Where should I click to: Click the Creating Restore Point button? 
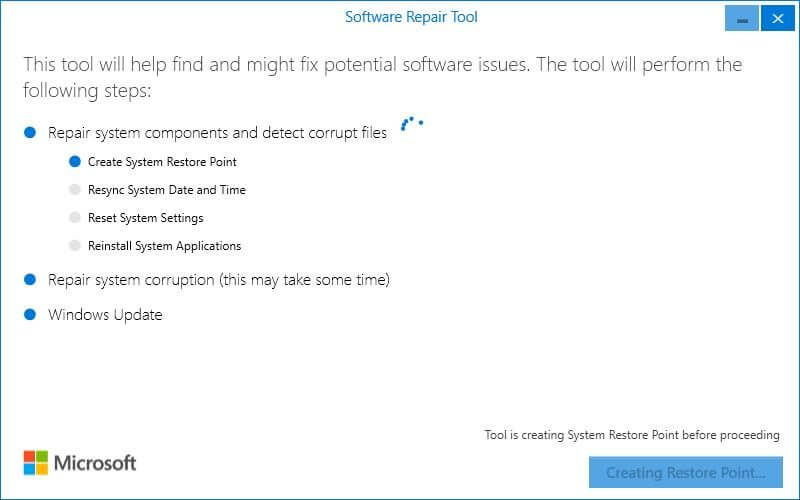pyautogui.click(x=686, y=472)
